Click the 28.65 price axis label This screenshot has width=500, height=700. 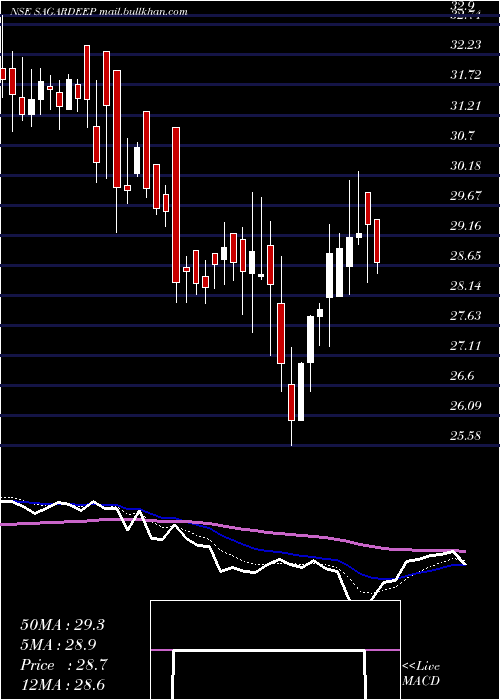pyautogui.click(x=466, y=256)
